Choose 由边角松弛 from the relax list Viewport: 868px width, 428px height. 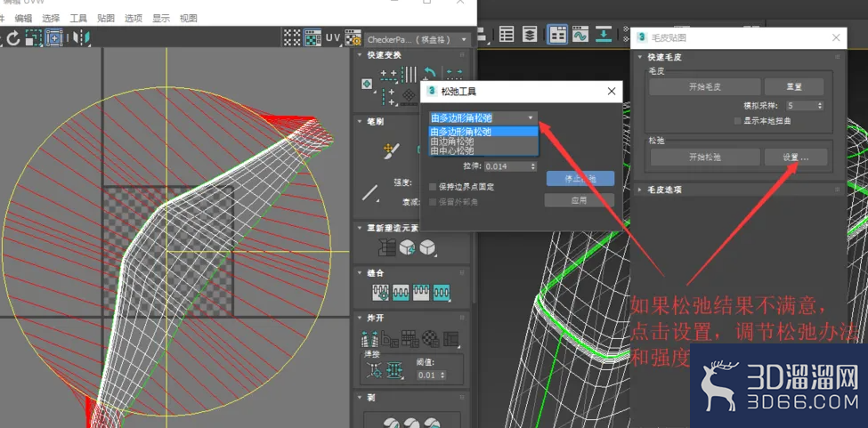tap(452, 141)
